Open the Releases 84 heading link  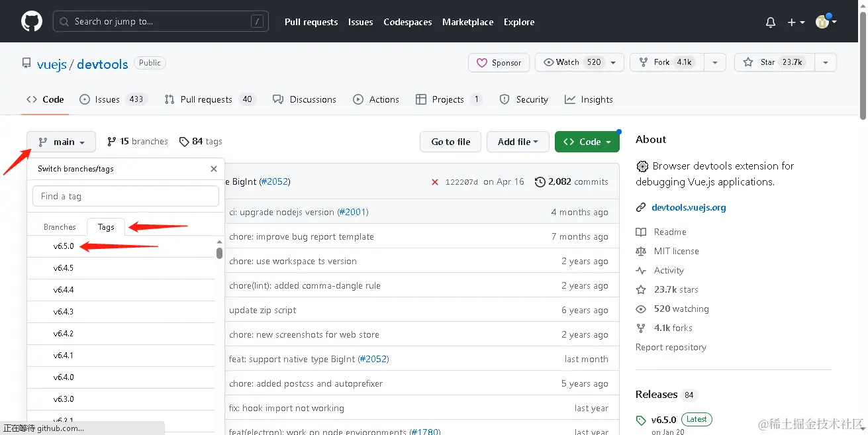tap(666, 395)
